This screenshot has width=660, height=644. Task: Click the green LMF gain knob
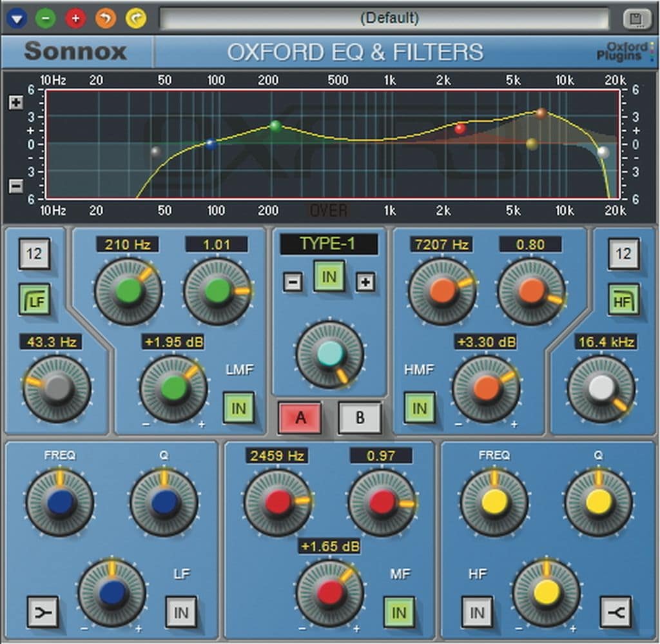pyautogui.click(x=173, y=388)
